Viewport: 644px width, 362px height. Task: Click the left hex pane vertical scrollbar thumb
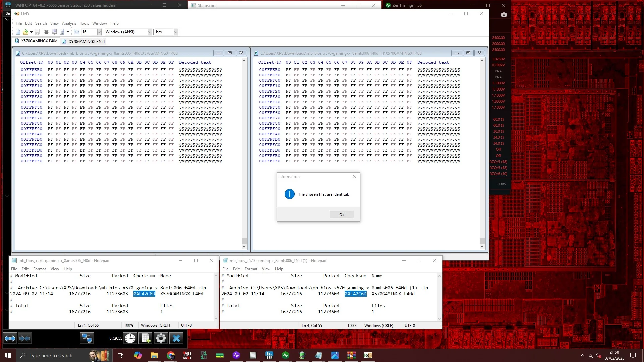pyautogui.click(x=244, y=241)
